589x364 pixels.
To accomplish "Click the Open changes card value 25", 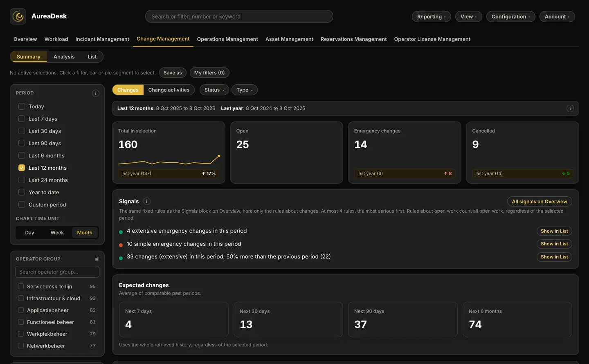I will (x=243, y=144).
